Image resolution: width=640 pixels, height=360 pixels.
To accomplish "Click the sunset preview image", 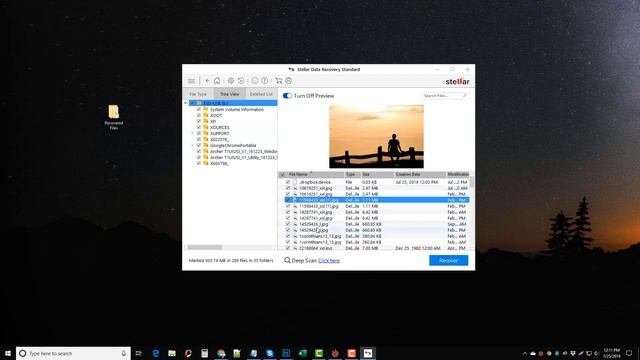I will [376, 136].
